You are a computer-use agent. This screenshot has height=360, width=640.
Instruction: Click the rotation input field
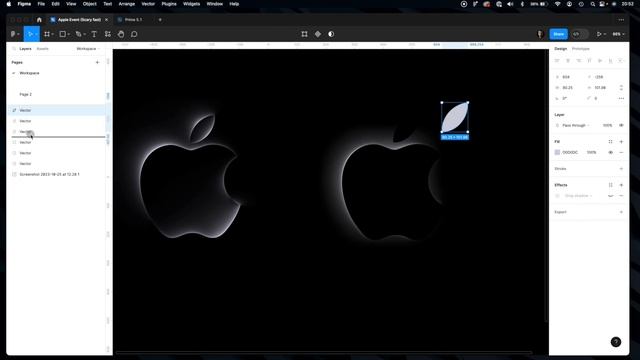[570, 98]
